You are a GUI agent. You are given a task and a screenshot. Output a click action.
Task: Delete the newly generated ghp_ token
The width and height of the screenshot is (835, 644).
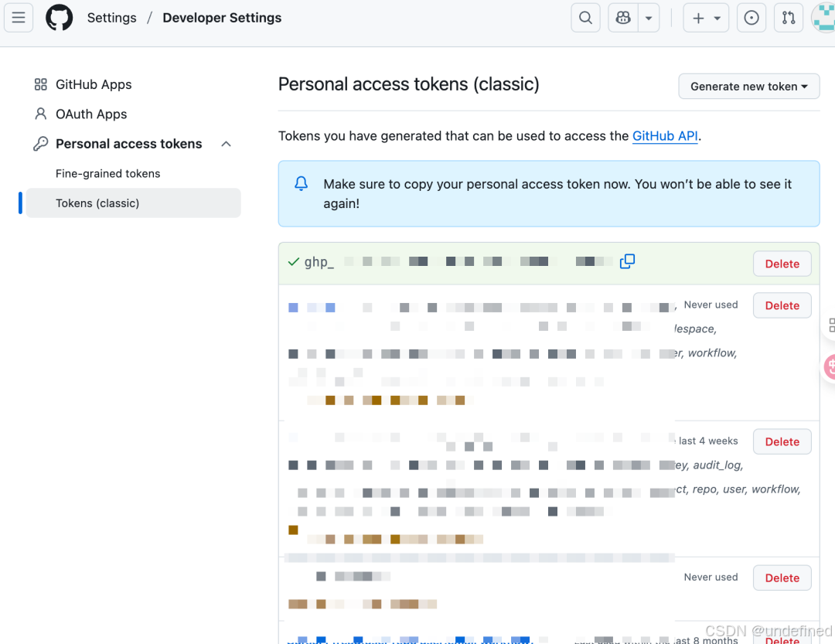782,264
